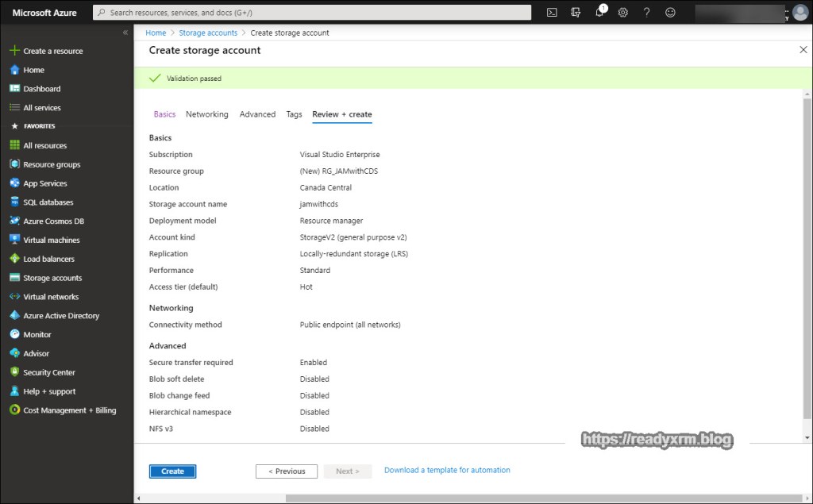
Task: Click Download a template for automation link
Action: tap(447, 470)
